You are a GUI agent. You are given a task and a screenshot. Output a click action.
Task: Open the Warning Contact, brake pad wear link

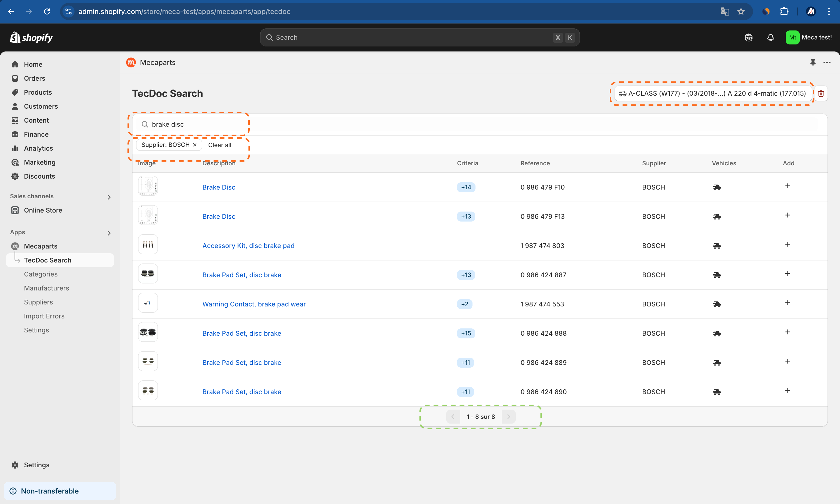pyautogui.click(x=254, y=304)
